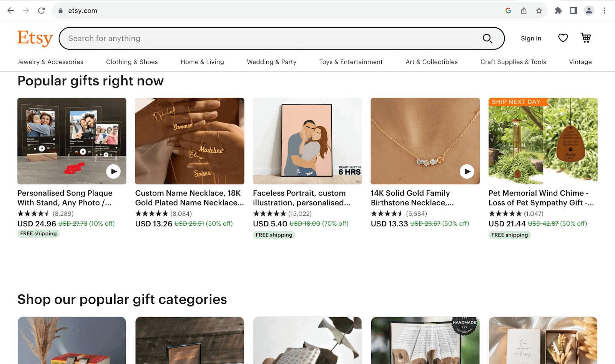Open Chrome profile avatar menu
Screen dimensions: 615x364
click(589, 11)
